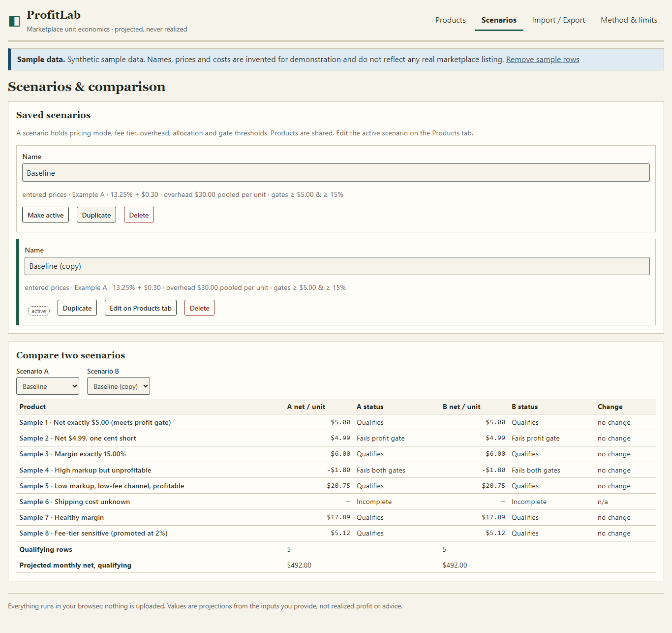This screenshot has width=672, height=633.
Task: Click $20.75 in B net column
Action: [x=493, y=486]
